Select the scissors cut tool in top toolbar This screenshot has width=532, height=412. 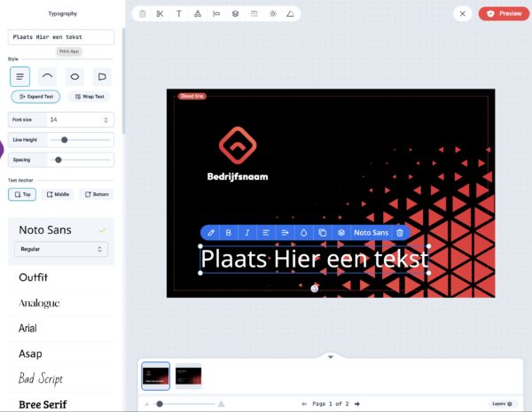tap(160, 13)
